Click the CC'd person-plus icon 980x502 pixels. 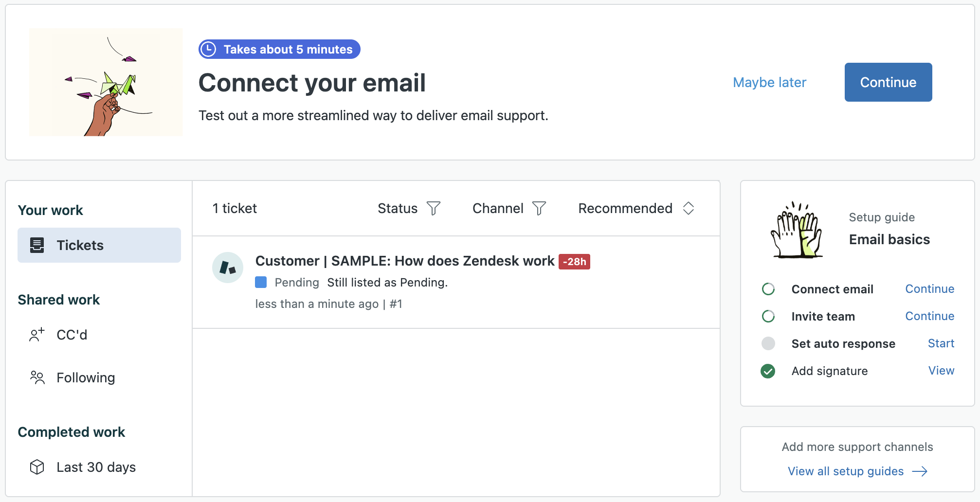click(x=37, y=335)
